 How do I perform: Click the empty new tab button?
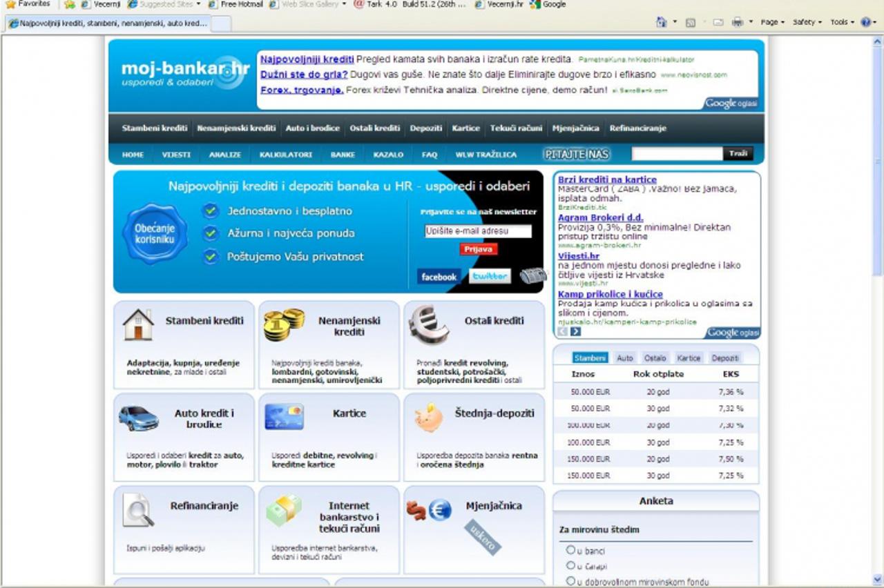(x=220, y=23)
